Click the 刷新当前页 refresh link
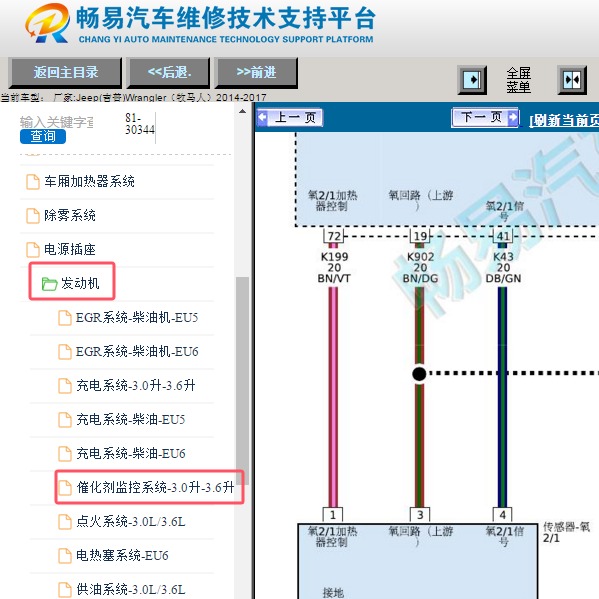 point(564,120)
